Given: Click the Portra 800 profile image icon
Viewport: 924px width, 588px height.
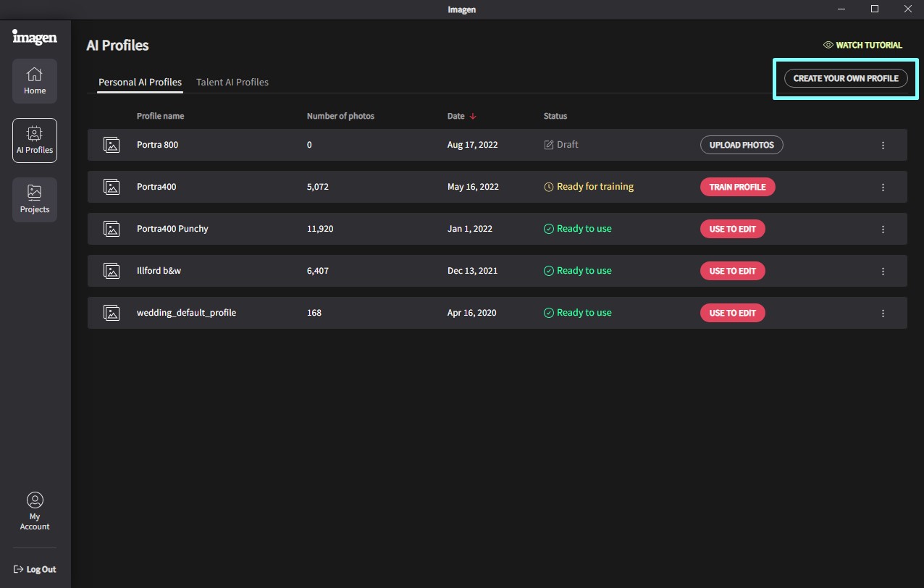Looking at the screenshot, I should [x=112, y=145].
